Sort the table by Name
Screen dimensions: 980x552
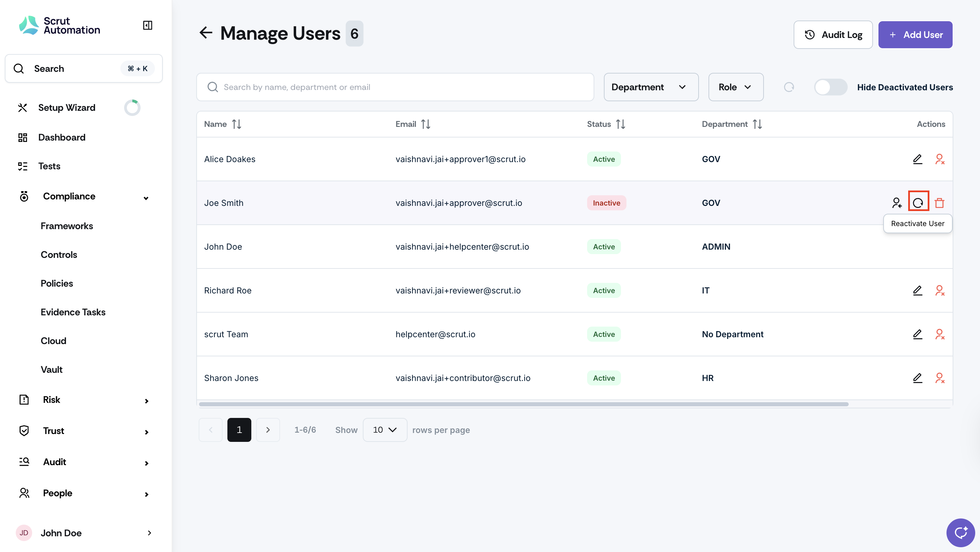(x=237, y=124)
